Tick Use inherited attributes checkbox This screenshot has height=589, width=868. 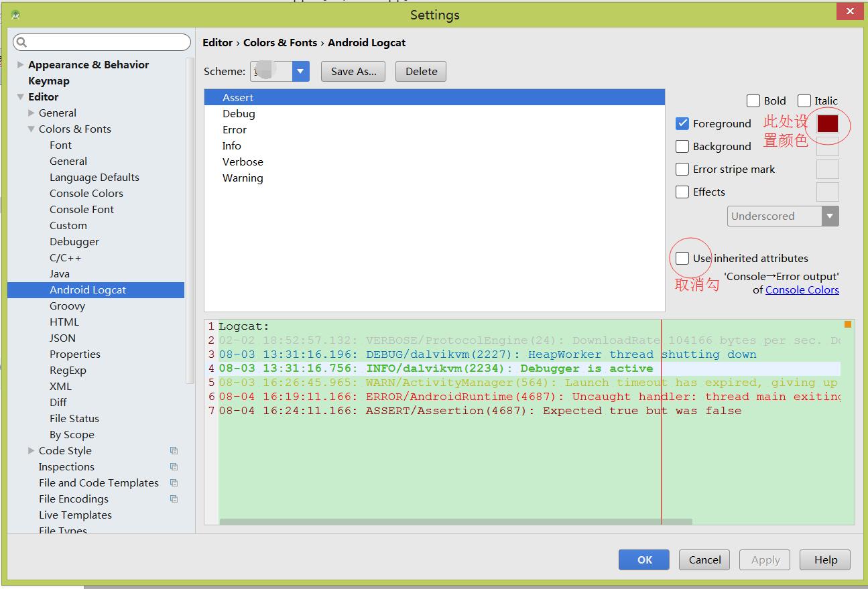(x=682, y=259)
